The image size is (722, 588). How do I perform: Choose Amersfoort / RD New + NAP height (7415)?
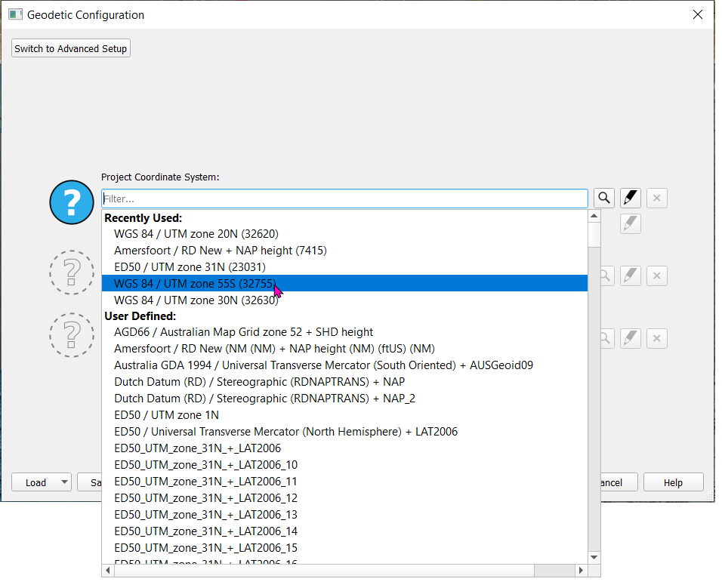pyautogui.click(x=220, y=251)
